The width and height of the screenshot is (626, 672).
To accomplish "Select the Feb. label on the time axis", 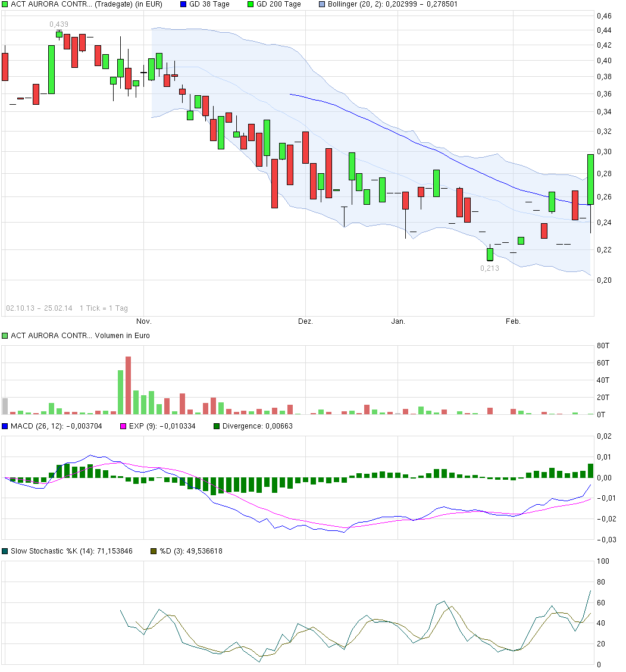I will pyautogui.click(x=513, y=321).
